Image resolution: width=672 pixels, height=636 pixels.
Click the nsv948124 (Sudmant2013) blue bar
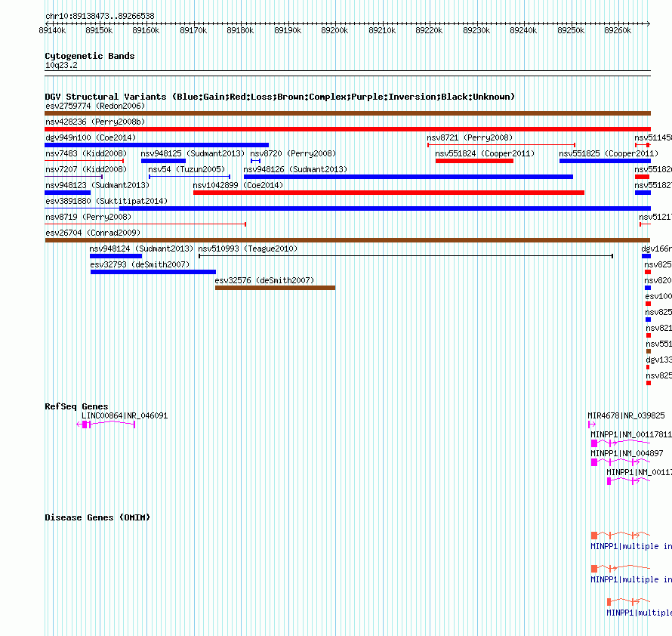coord(116,256)
